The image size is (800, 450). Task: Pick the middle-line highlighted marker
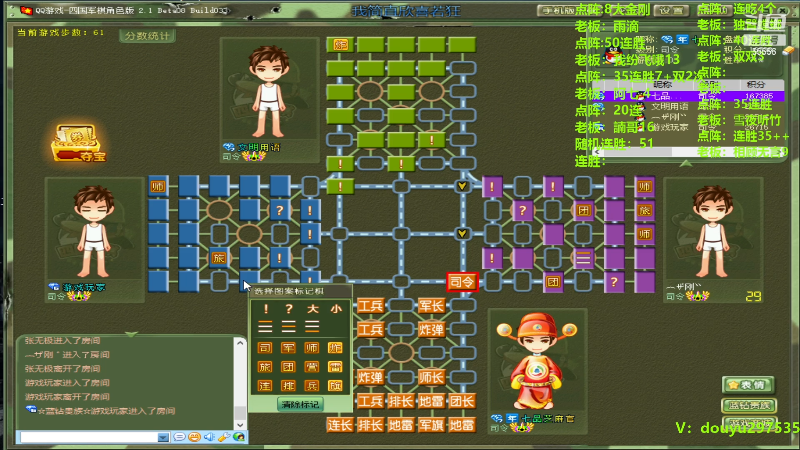click(x=289, y=326)
